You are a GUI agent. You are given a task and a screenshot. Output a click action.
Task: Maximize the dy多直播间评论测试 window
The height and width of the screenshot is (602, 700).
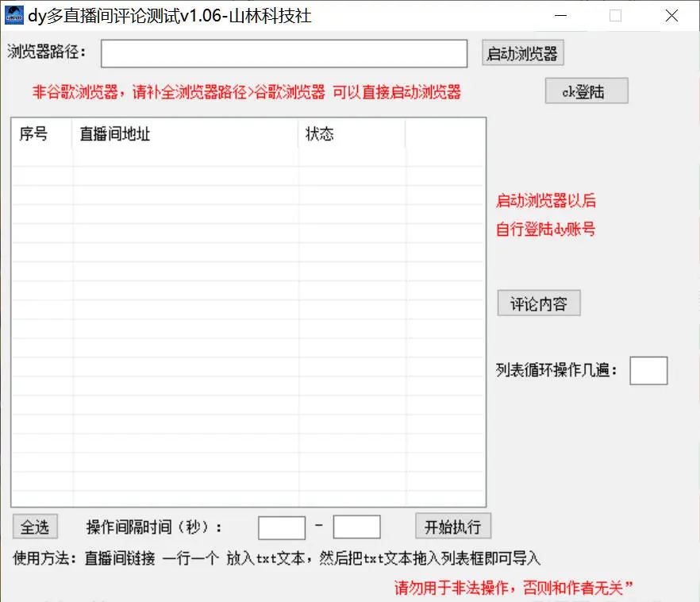pos(615,16)
